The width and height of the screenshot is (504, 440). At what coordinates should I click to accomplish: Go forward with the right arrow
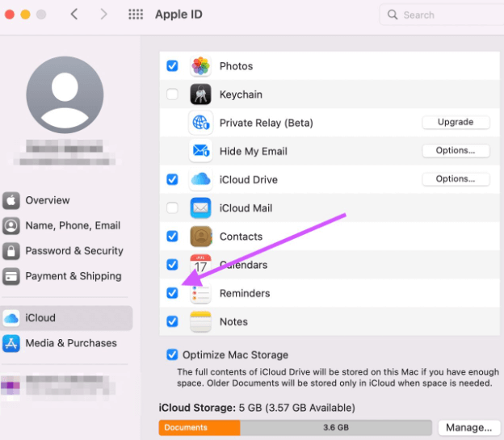(x=103, y=15)
